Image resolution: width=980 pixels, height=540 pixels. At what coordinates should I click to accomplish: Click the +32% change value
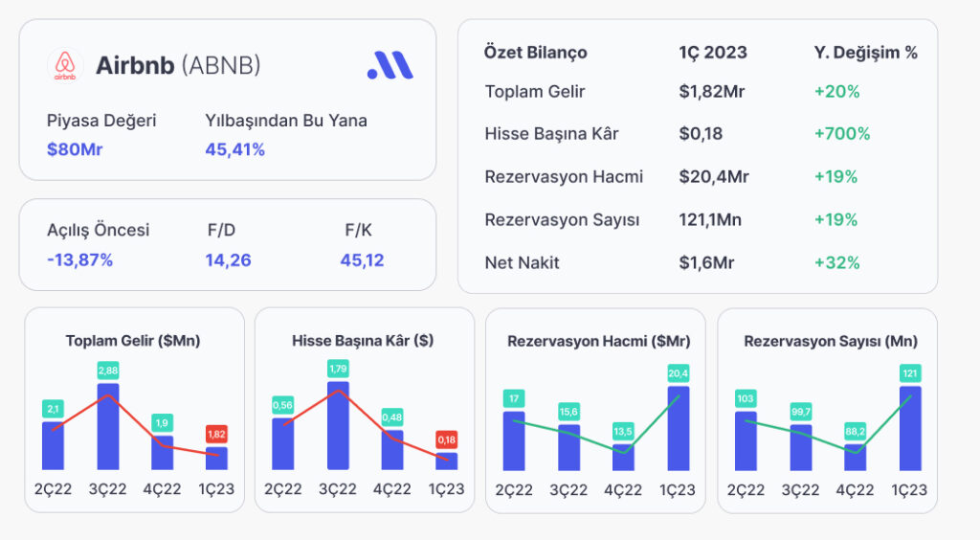tap(836, 262)
